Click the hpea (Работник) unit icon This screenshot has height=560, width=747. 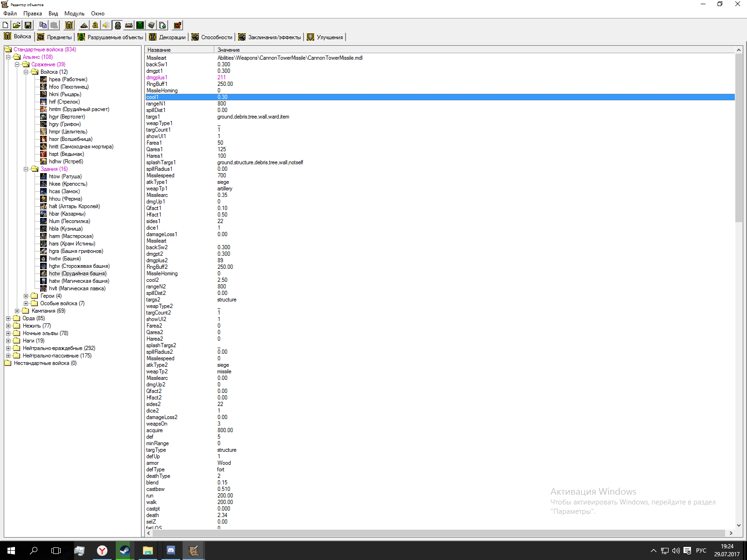coord(43,79)
